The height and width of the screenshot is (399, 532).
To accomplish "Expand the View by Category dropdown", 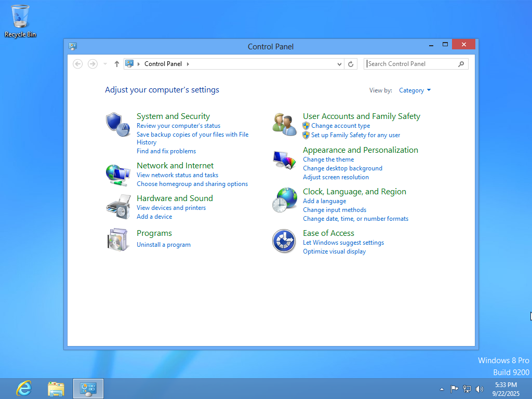I will click(415, 90).
